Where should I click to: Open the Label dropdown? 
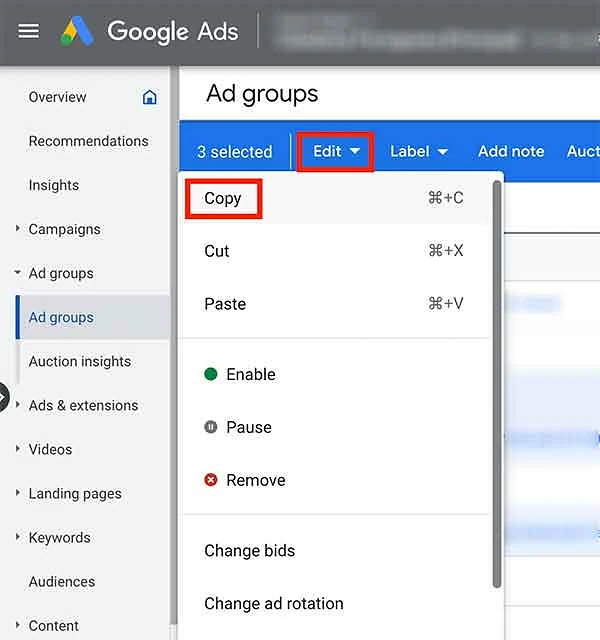[419, 151]
